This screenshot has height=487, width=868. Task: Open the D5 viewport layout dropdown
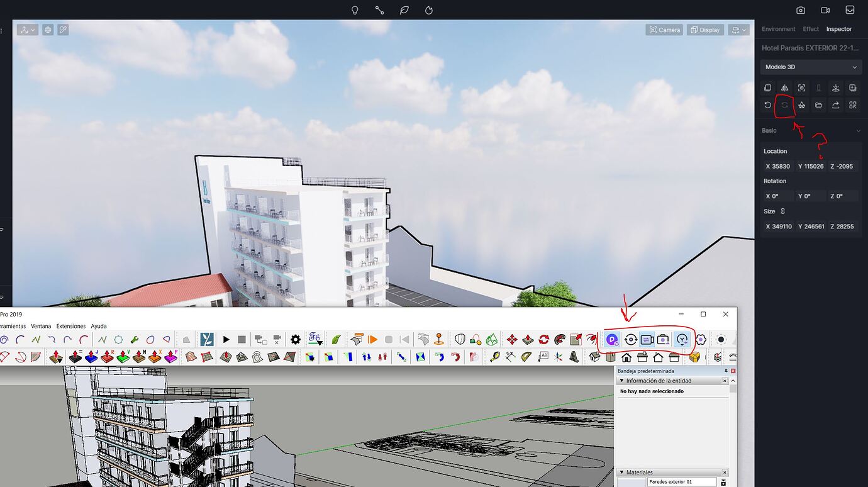738,30
